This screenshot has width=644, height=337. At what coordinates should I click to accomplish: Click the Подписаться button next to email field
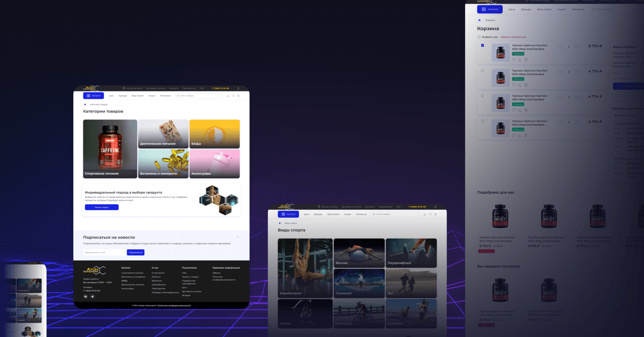coord(136,252)
